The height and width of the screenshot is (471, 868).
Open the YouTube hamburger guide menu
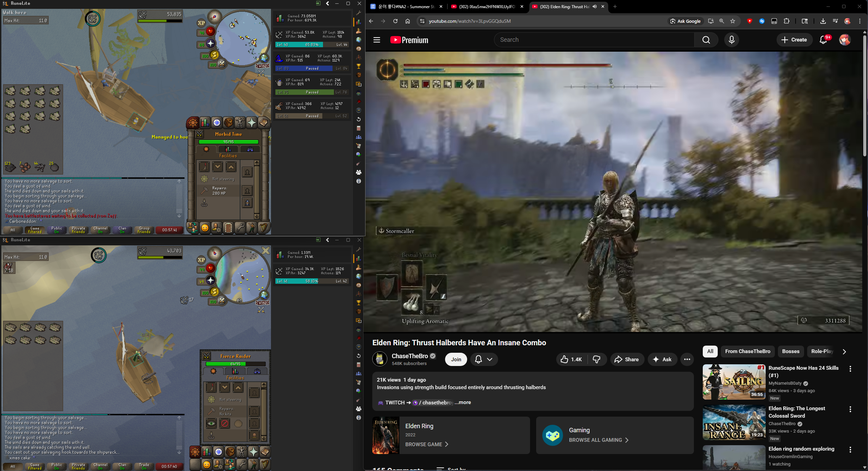376,40
